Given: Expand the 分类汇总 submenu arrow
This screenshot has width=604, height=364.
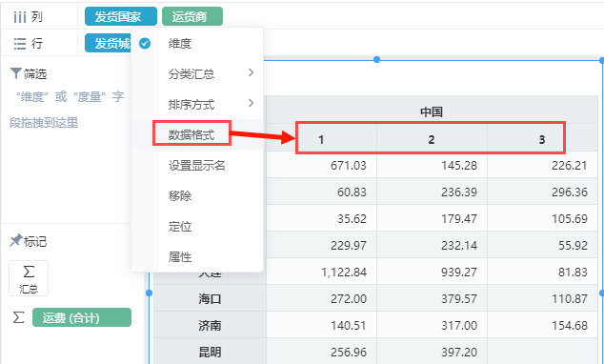Looking at the screenshot, I should 252,72.
